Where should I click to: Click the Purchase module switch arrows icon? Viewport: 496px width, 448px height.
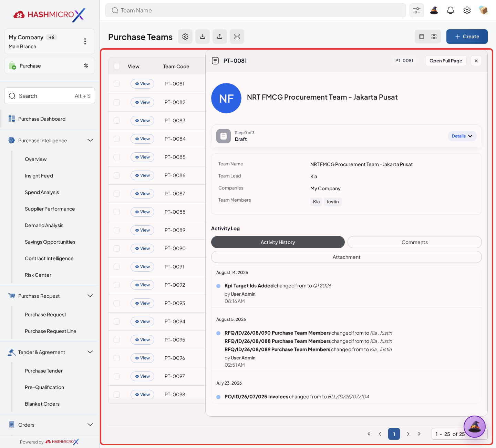point(86,65)
